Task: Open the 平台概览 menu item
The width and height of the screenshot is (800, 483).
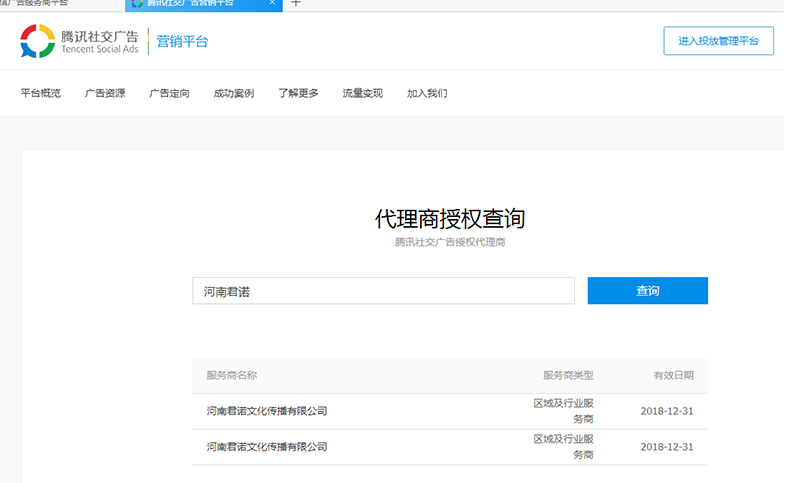Action: coord(40,93)
